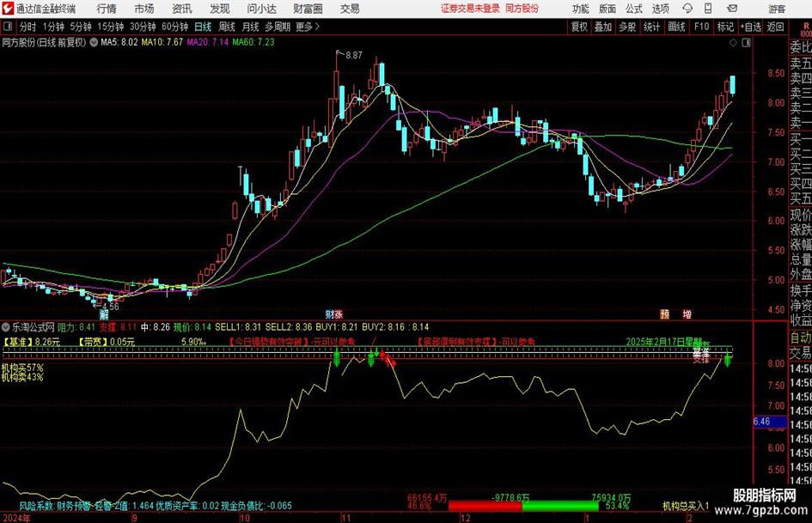Click the customer service headset icon
The image size is (812, 523).
[687, 9]
